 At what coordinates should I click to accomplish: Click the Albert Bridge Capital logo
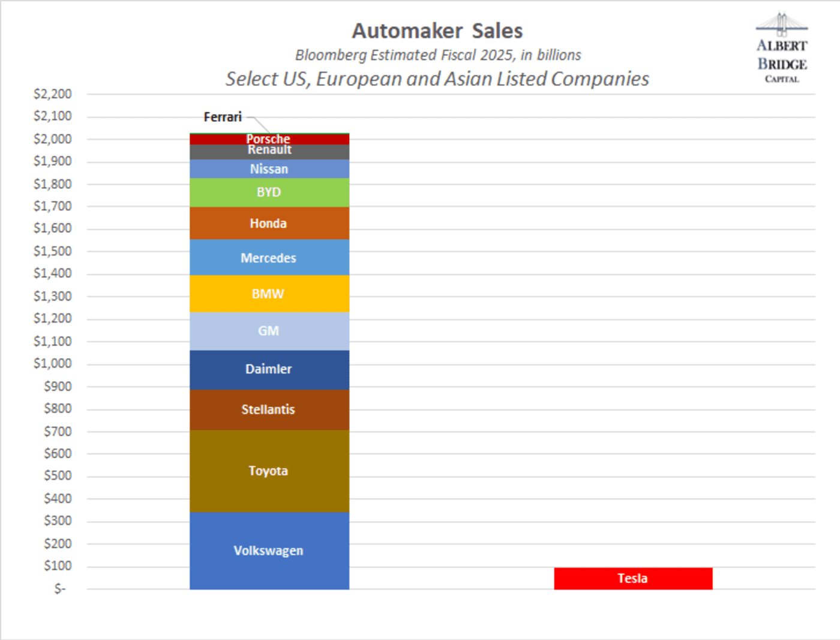781,48
